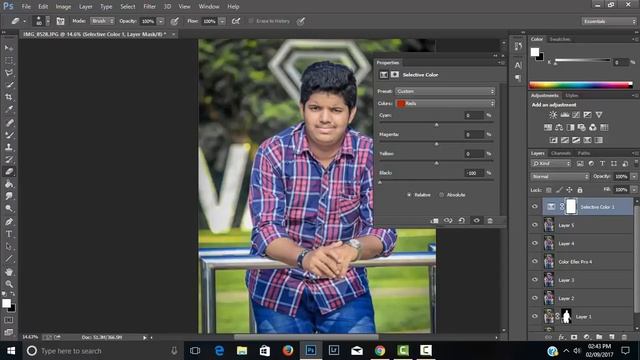Select the Zoom tool
This screenshot has width=640, height=360.
pyautogui.click(x=9, y=284)
